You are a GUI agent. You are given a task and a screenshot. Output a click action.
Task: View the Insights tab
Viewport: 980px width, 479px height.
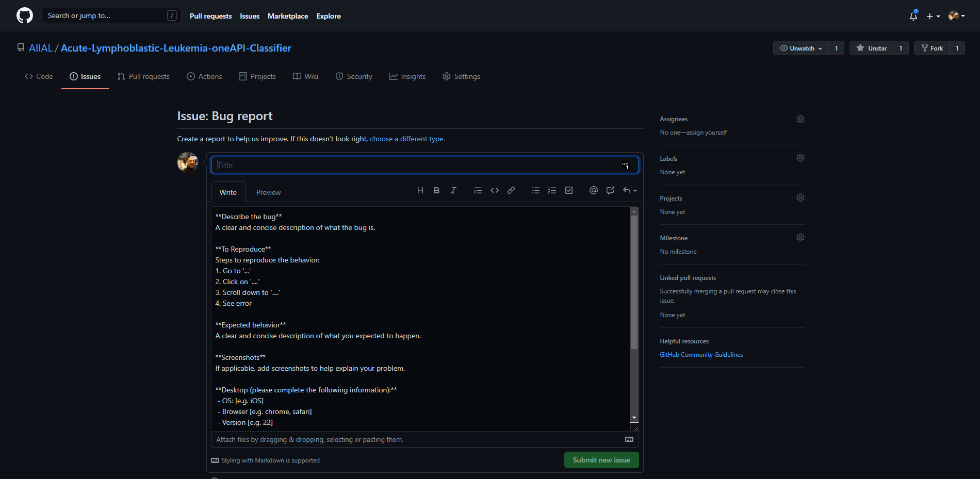[x=407, y=76]
